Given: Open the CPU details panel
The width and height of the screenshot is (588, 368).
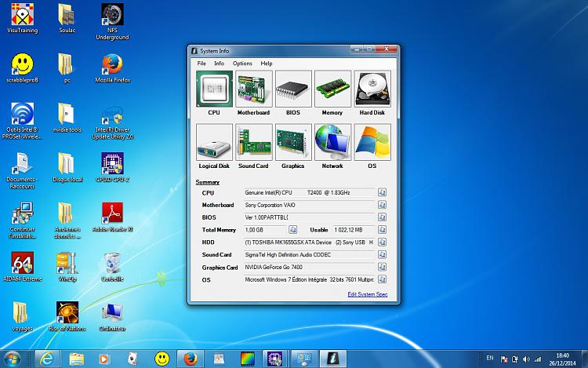Looking at the screenshot, I should (214, 89).
